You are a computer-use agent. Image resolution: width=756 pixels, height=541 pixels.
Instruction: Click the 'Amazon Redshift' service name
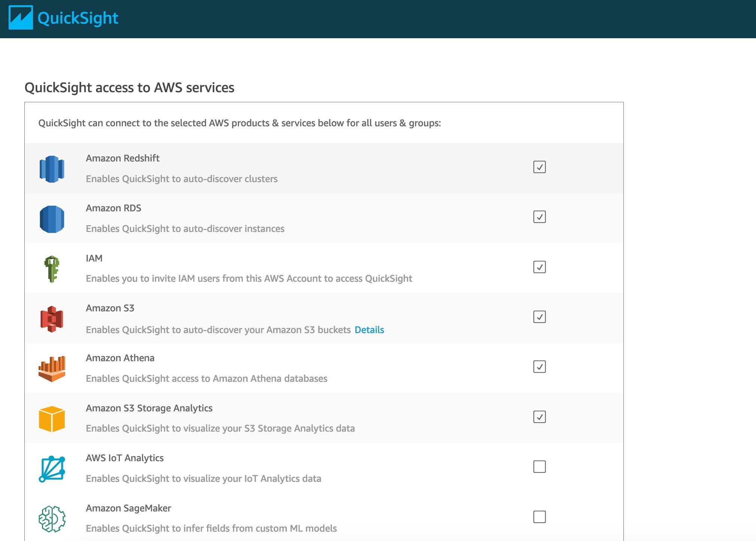[123, 158]
